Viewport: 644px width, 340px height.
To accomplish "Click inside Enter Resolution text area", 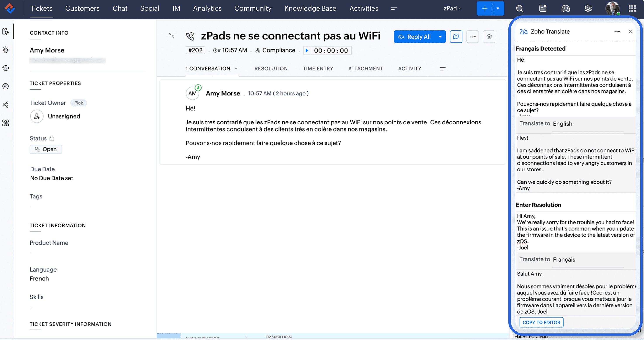I will coord(575,231).
